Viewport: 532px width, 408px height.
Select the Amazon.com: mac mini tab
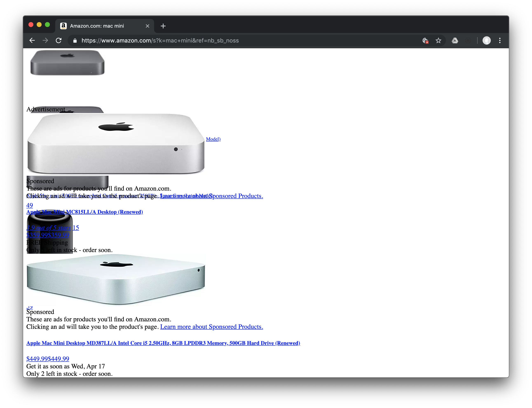[105, 26]
